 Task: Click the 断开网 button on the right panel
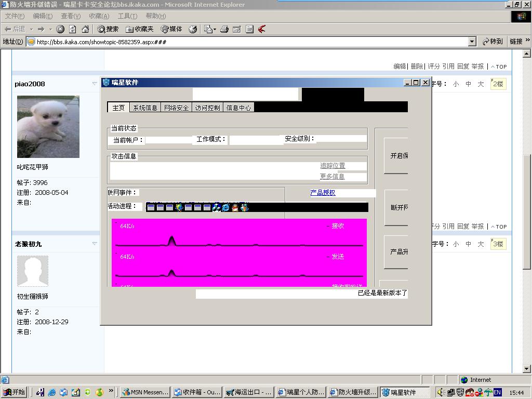coord(396,207)
